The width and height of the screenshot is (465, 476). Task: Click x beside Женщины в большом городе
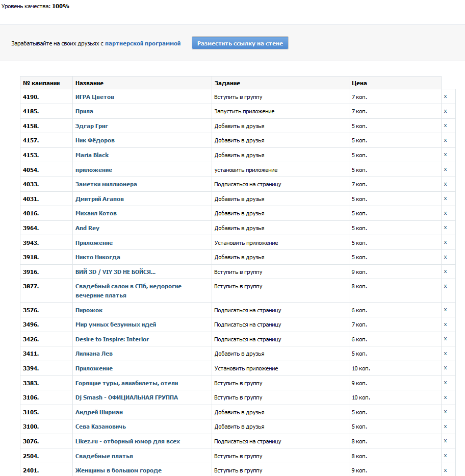(x=445, y=470)
